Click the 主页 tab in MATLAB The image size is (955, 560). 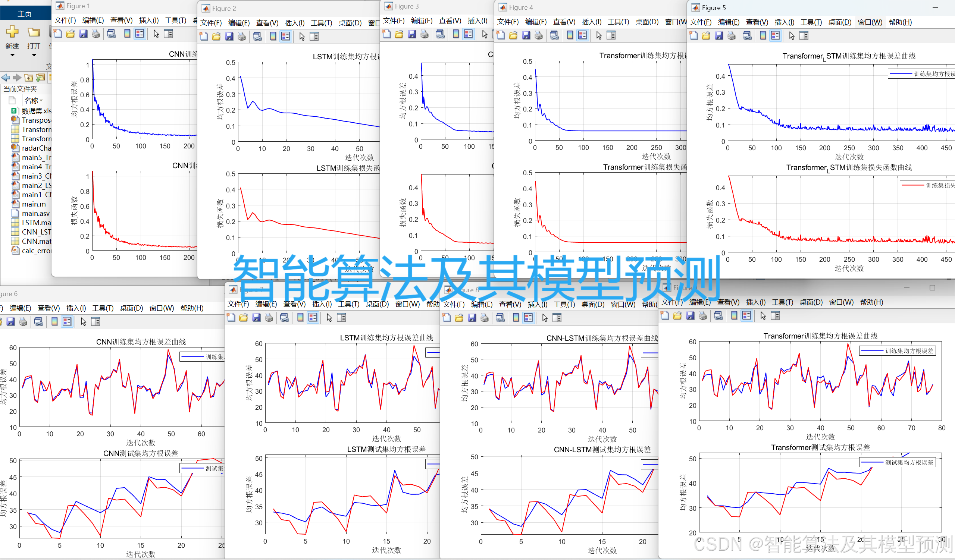point(25,14)
